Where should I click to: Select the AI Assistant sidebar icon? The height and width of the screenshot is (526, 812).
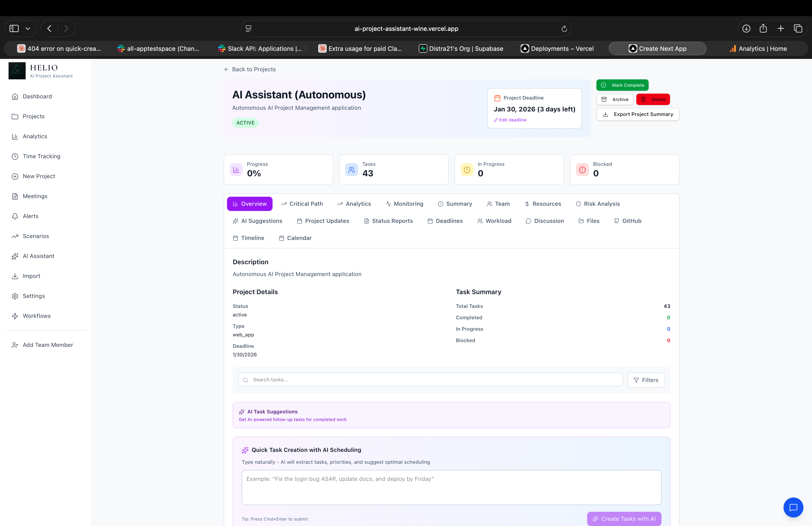pyautogui.click(x=15, y=256)
